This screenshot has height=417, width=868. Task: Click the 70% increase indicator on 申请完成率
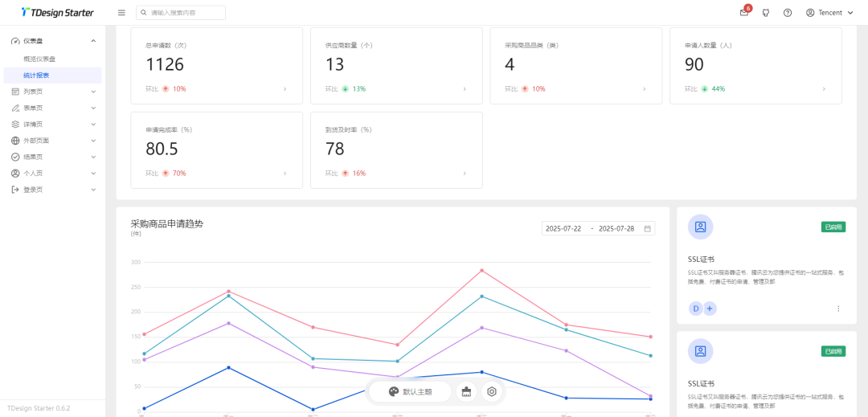click(x=174, y=173)
